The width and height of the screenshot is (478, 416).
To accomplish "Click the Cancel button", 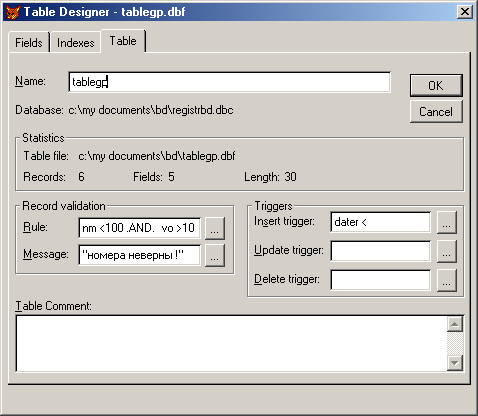I will pos(436,112).
